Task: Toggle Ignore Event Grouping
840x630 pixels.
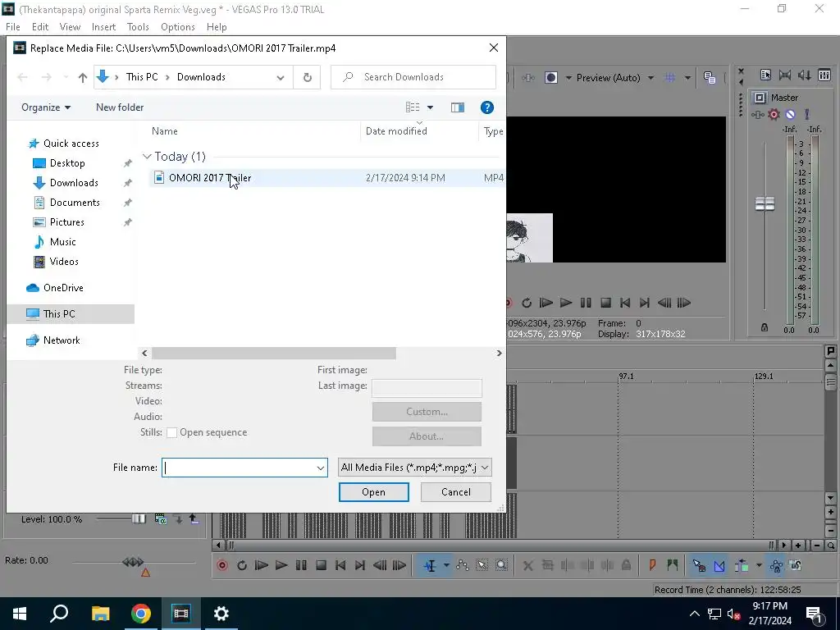Action: (796, 565)
